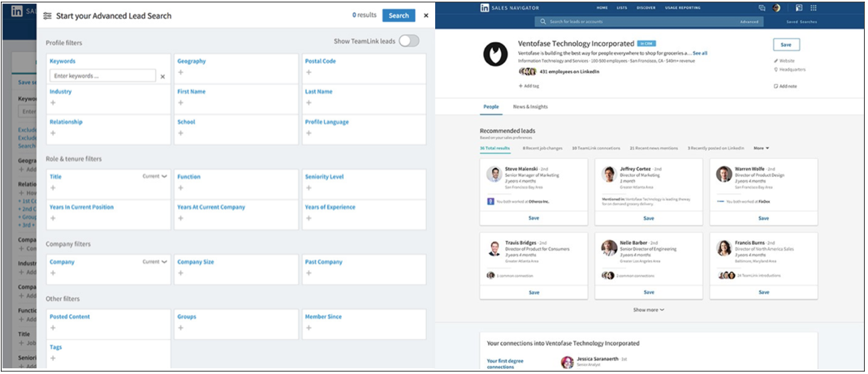Click the plus under Tags filter
This screenshot has height=374, width=868.
53,359
